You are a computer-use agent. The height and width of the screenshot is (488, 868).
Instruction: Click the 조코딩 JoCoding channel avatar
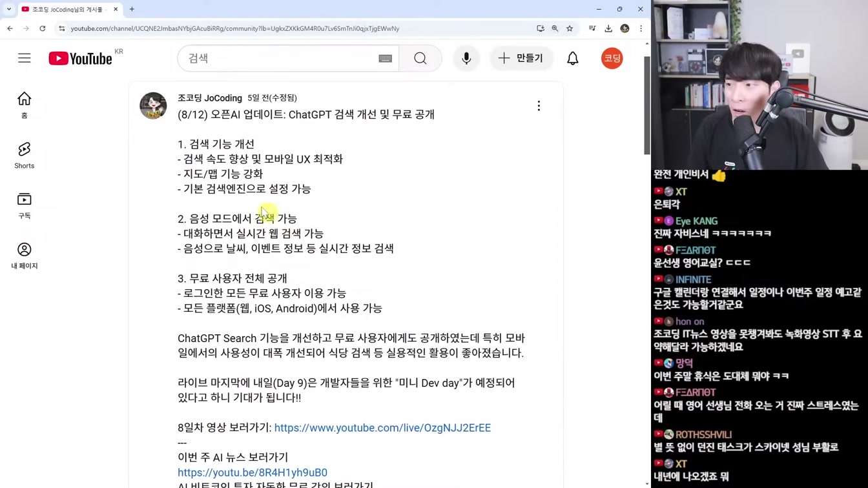coord(153,106)
